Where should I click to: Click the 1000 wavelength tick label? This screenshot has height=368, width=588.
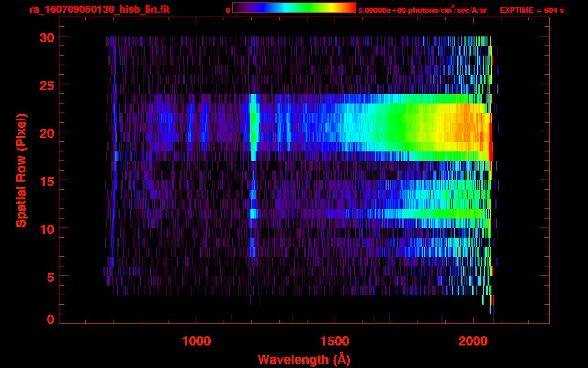click(196, 341)
